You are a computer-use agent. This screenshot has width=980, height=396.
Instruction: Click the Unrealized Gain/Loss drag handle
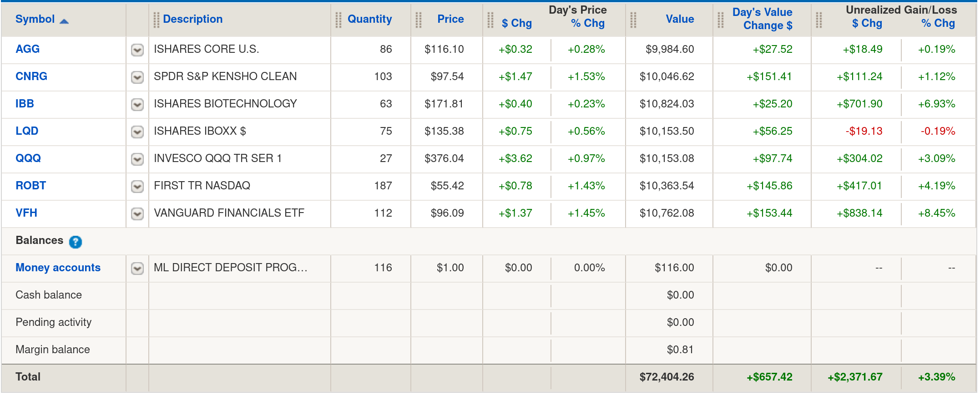pyautogui.click(x=819, y=20)
